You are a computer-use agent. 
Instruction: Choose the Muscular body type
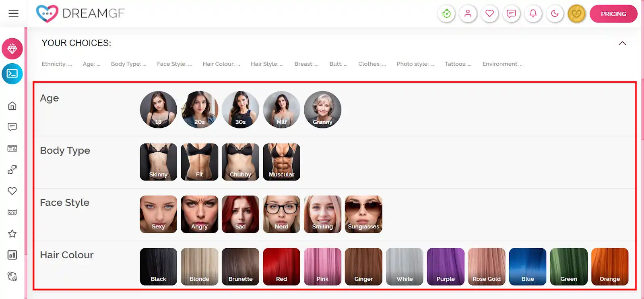[282, 162]
